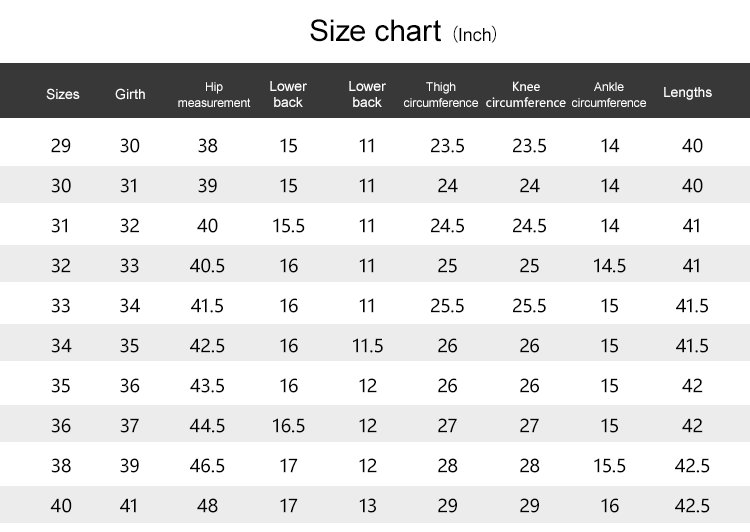
Task: Click the Lengths column header
Action: point(688,93)
